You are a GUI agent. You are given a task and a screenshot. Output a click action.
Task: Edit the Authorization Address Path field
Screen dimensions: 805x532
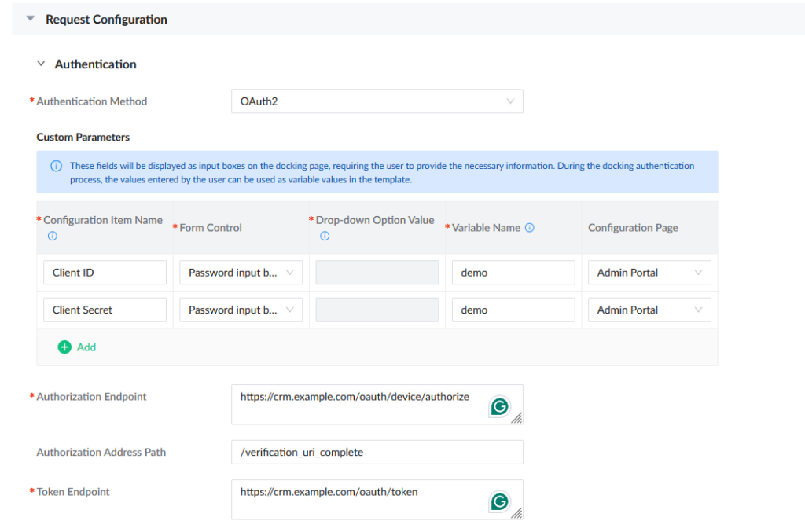377,452
